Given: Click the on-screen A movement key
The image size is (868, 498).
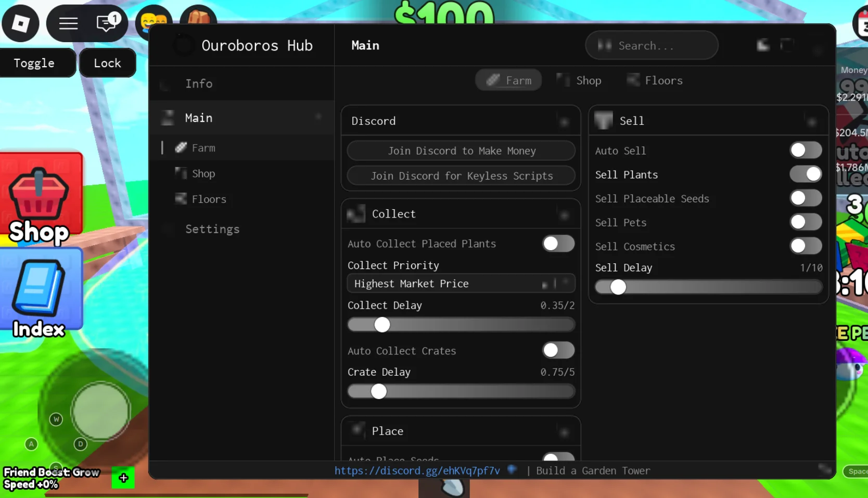Looking at the screenshot, I should (31, 444).
